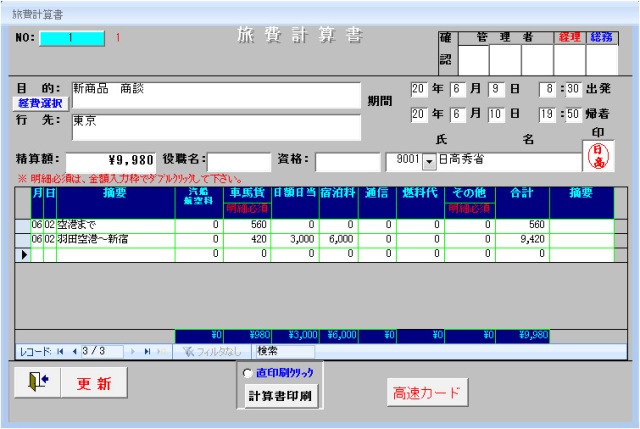Click the 計算書印刷 print button

point(280,395)
